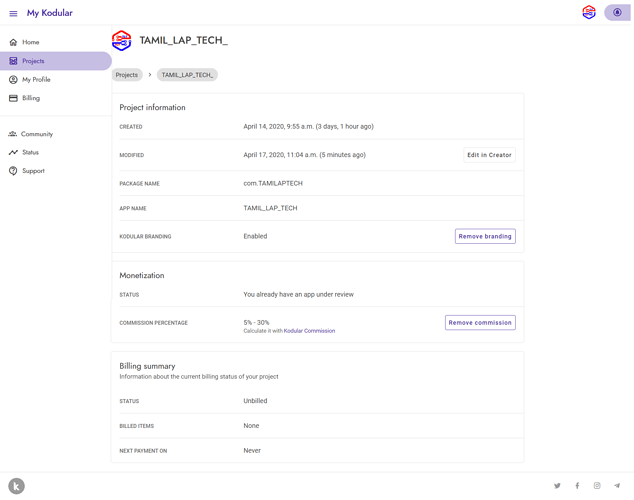Open the Instagram footer icon

597,486
